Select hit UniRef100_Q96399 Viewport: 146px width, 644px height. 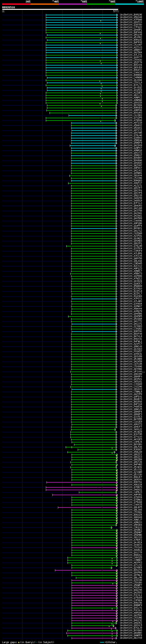(x=131, y=374)
